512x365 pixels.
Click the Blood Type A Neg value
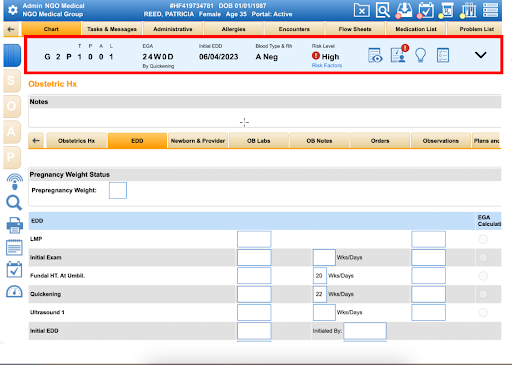pyautogui.click(x=267, y=57)
